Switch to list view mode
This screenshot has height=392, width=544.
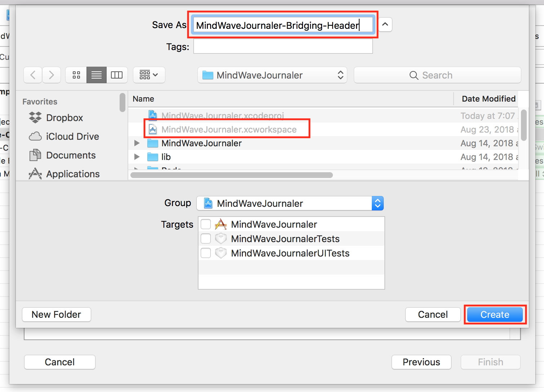tap(97, 75)
